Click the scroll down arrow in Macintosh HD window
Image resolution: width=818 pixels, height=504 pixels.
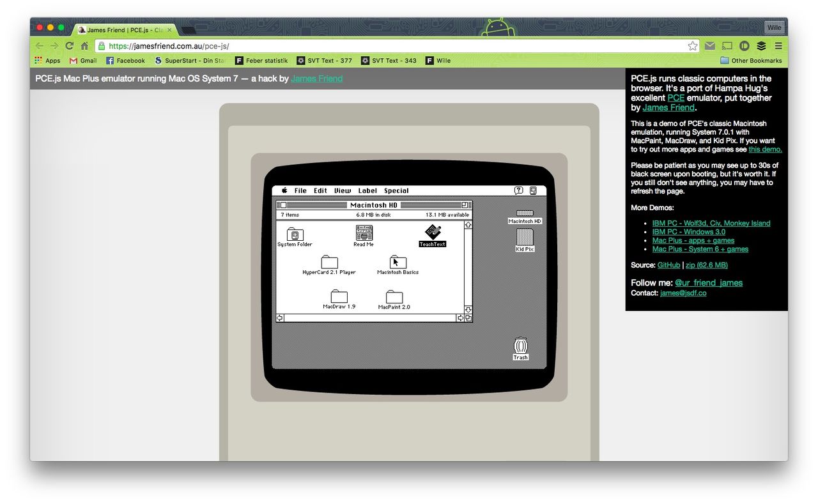coord(468,310)
